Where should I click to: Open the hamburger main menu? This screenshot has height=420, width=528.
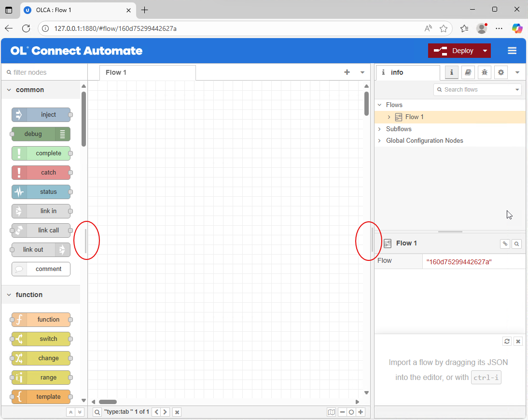(x=512, y=51)
